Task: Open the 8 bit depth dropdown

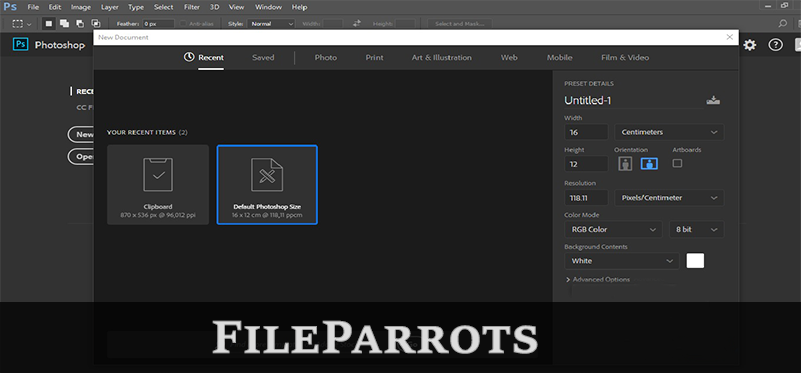Action: pos(697,230)
